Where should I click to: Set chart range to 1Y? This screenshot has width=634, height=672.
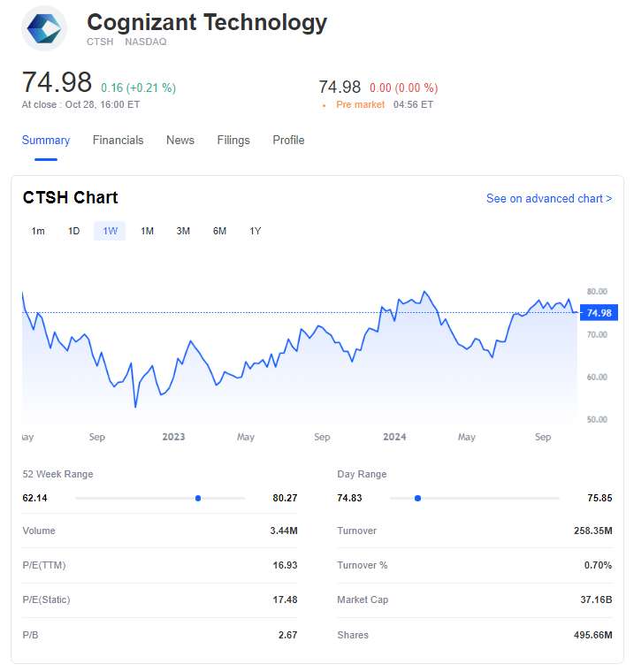point(256,231)
